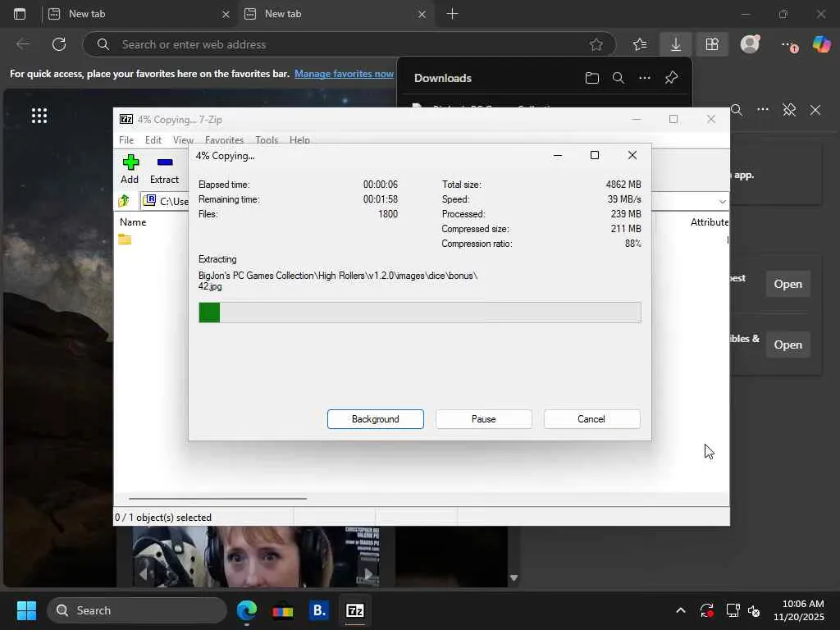The height and width of the screenshot is (630, 840).
Task: Open the Booking.com taskbar app
Action: click(319, 610)
